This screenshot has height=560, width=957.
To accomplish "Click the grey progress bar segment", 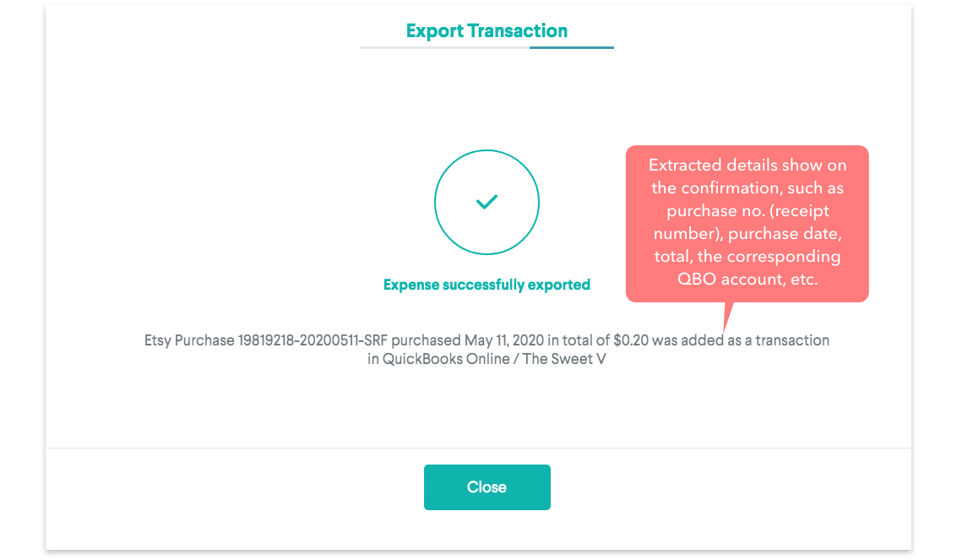I will (444, 48).
